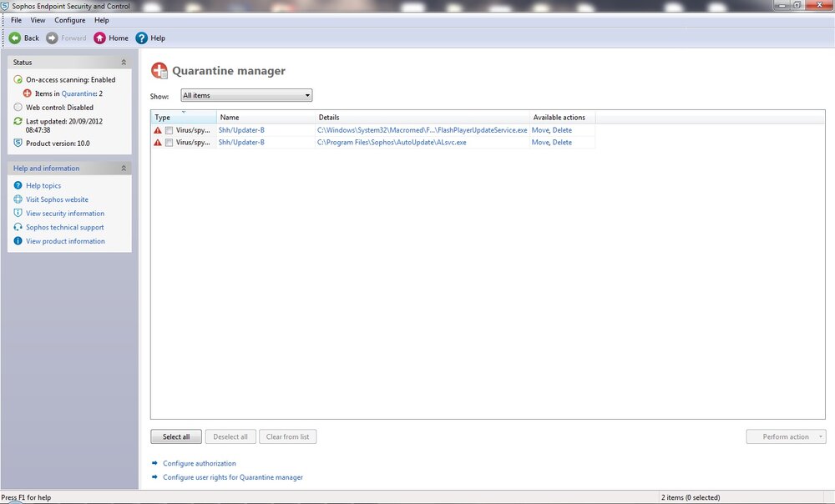The image size is (835, 504).
Task: Click Move action for FlashPlayerUpdateService row
Action: [x=540, y=130]
